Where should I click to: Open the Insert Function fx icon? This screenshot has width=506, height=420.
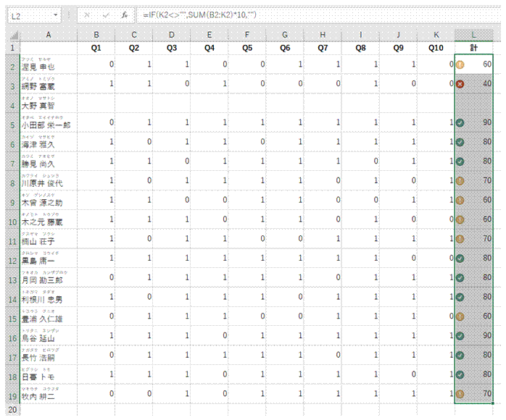pyautogui.click(x=125, y=14)
